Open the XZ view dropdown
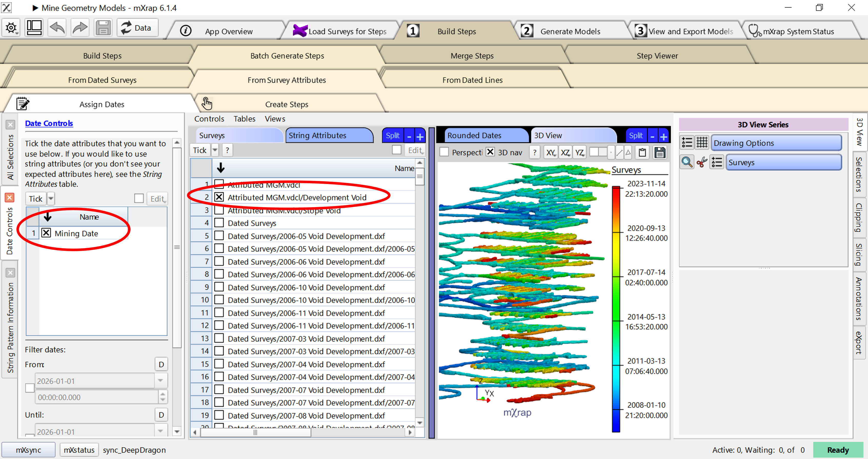868x459 pixels. [565, 152]
